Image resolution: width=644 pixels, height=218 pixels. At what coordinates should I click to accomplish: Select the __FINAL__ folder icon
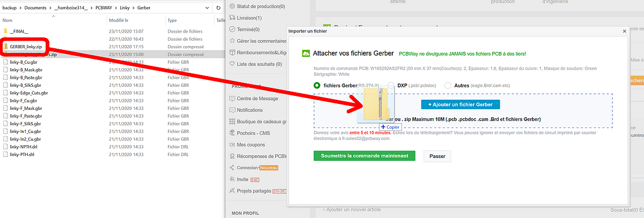(5, 31)
